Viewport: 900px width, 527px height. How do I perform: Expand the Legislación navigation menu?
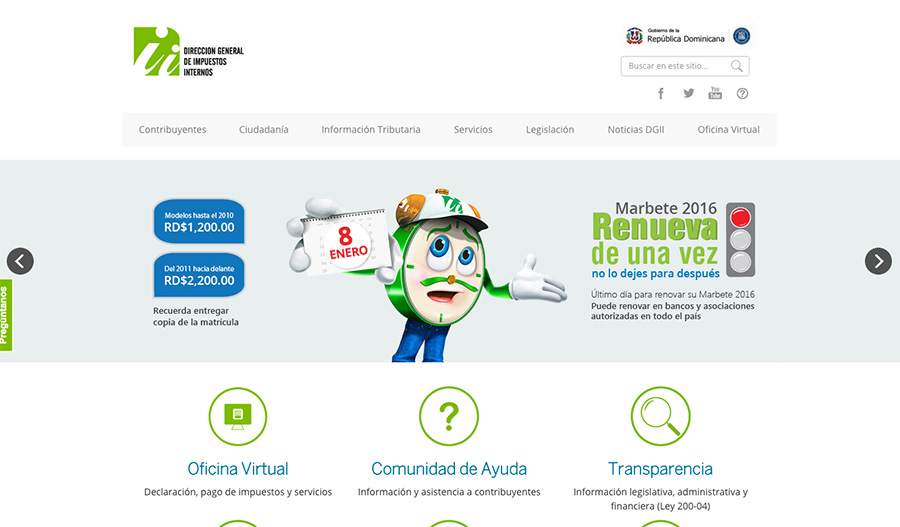(x=550, y=130)
